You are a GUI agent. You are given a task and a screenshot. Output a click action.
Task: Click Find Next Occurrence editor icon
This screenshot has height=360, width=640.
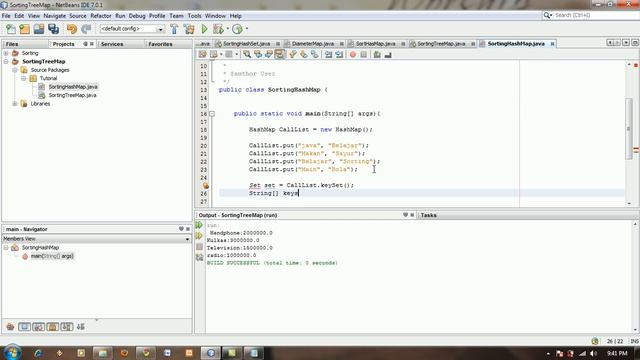269,54
